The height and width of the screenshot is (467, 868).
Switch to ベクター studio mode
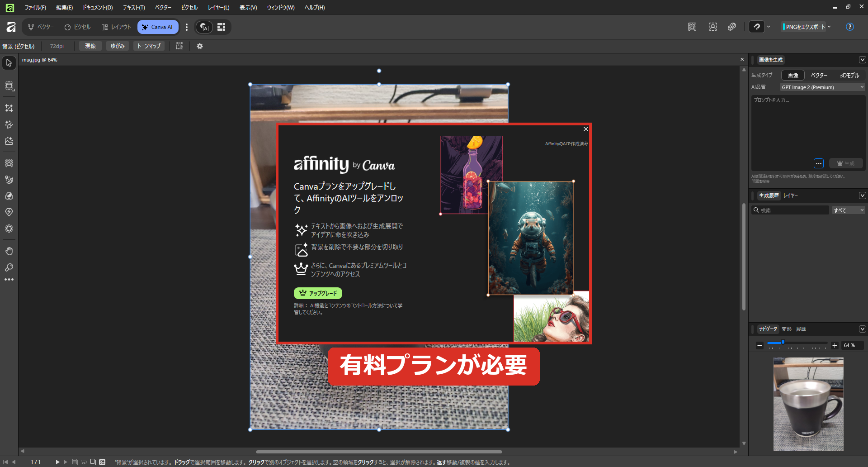pos(41,27)
